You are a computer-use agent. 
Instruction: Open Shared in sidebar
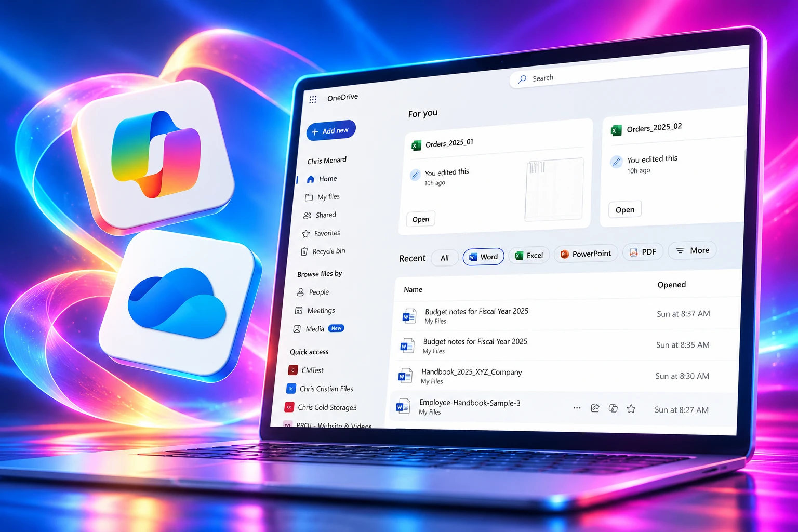click(326, 215)
